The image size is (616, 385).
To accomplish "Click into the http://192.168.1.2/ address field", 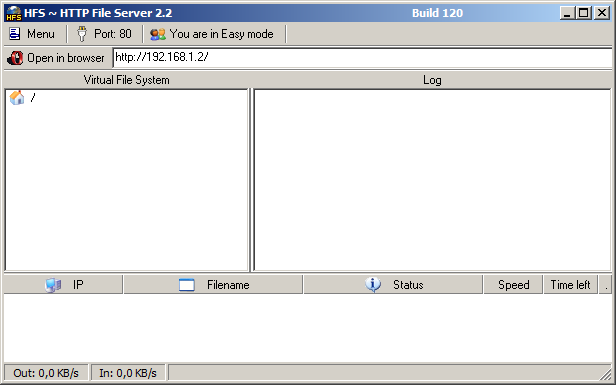I will point(362,57).
